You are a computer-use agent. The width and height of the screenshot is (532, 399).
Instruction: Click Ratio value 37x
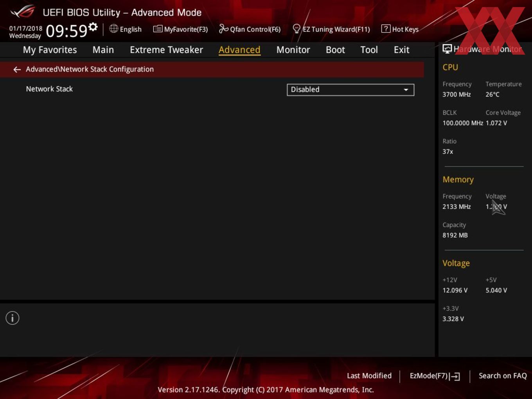click(x=448, y=151)
